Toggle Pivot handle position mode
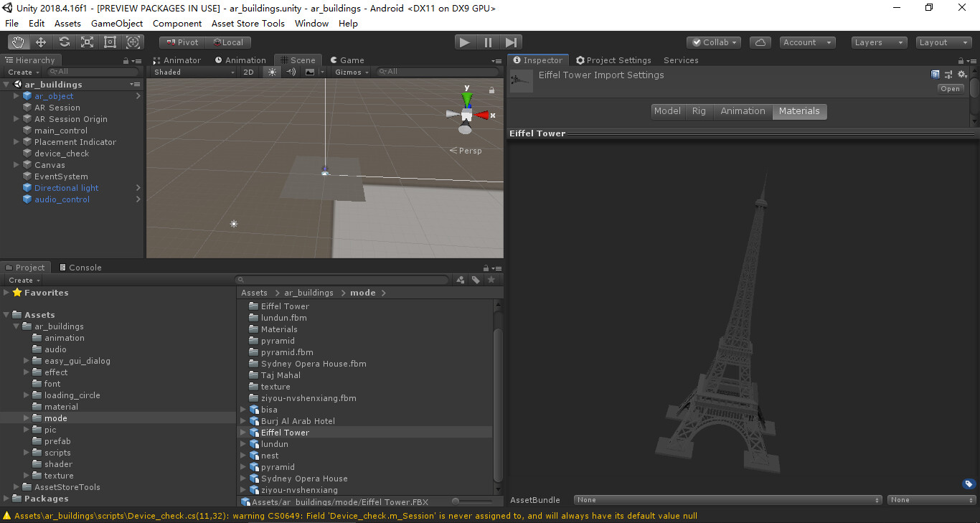980x523 pixels. [x=182, y=42]
